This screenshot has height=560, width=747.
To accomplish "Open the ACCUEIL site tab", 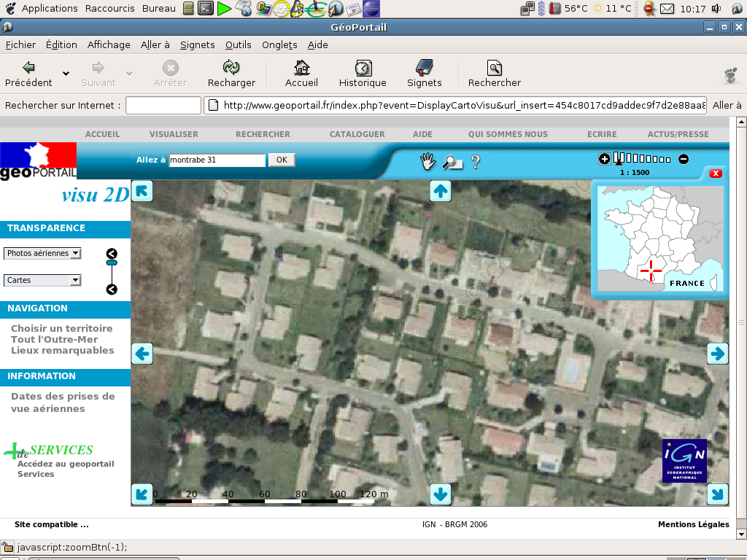I will [x=102, y=134].
